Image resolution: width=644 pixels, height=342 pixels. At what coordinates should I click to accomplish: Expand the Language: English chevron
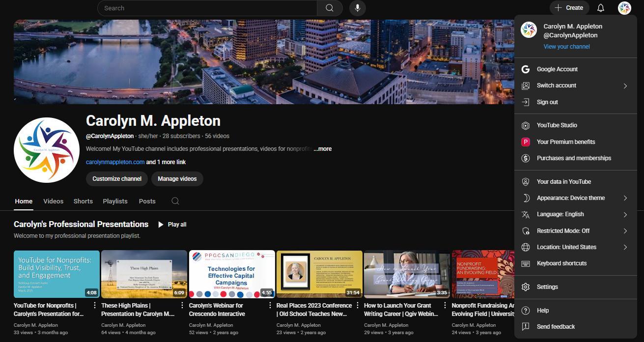coord(625,214)
